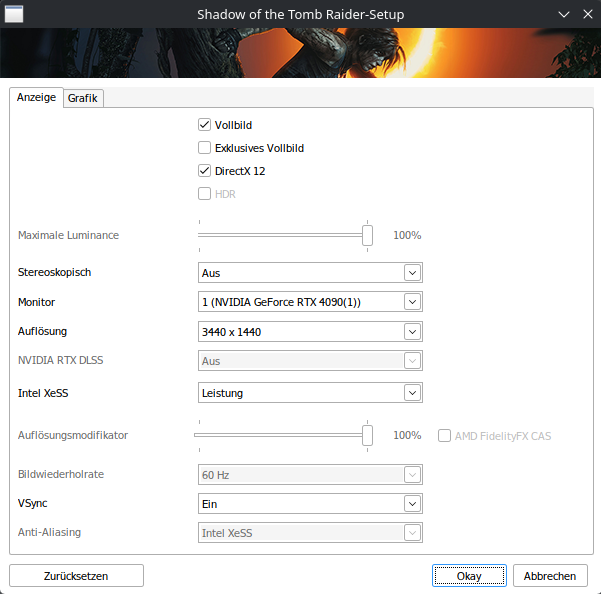Disable the Vollbild checkbox
The width and height of the screenshot is (601, 594).
204,125
